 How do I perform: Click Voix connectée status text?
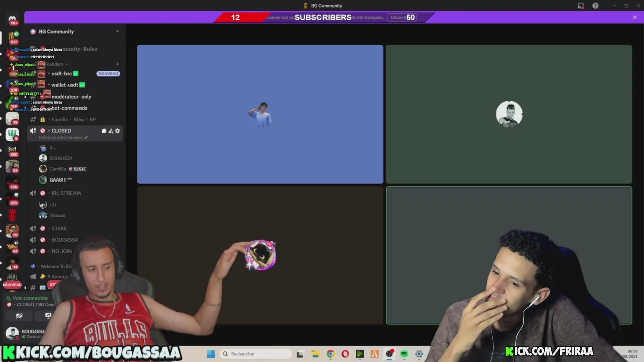pyautogui.click(x=30, y=298)
